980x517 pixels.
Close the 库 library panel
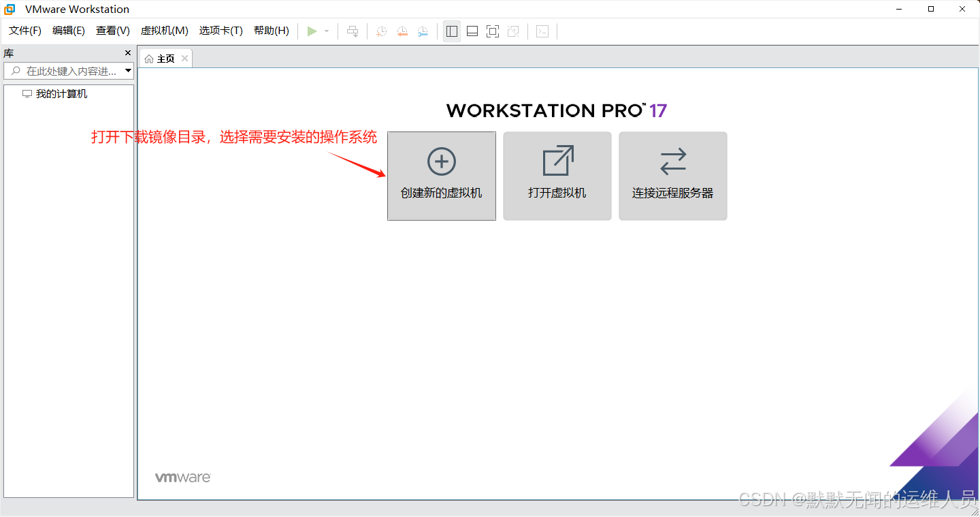(x=128, y=53)
